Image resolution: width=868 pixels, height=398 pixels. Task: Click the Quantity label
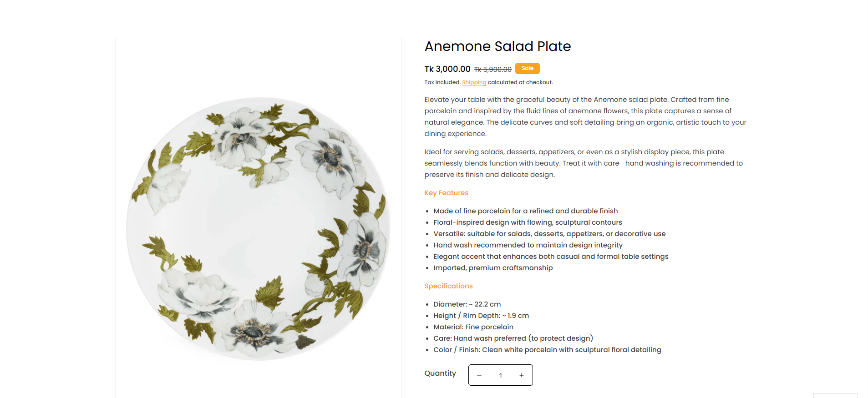point(440,373)
